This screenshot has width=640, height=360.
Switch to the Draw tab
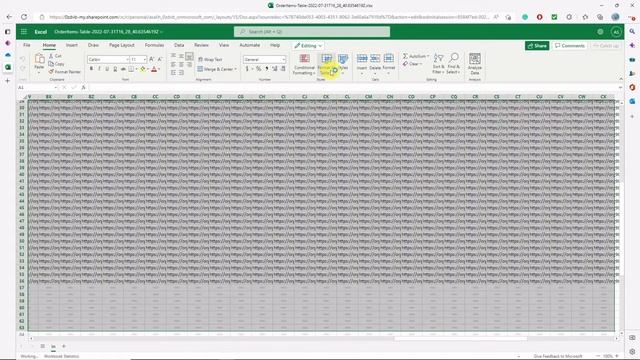point(93,45)
